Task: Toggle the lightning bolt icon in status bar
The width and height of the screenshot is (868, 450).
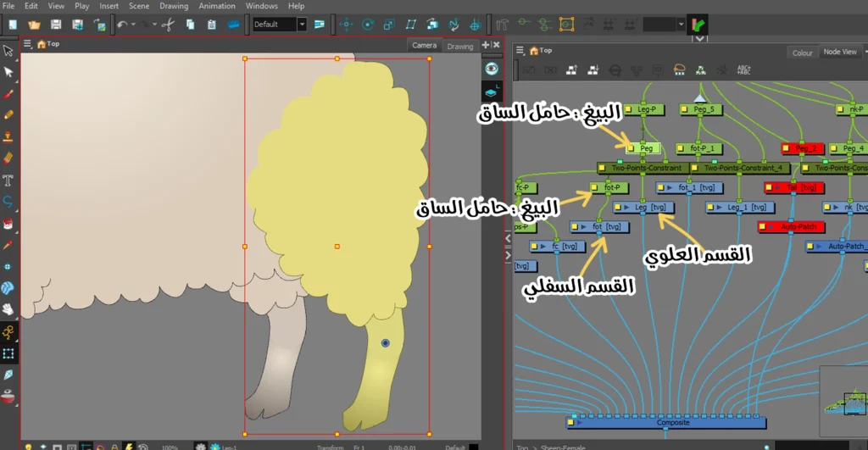Action: (129, 447)
